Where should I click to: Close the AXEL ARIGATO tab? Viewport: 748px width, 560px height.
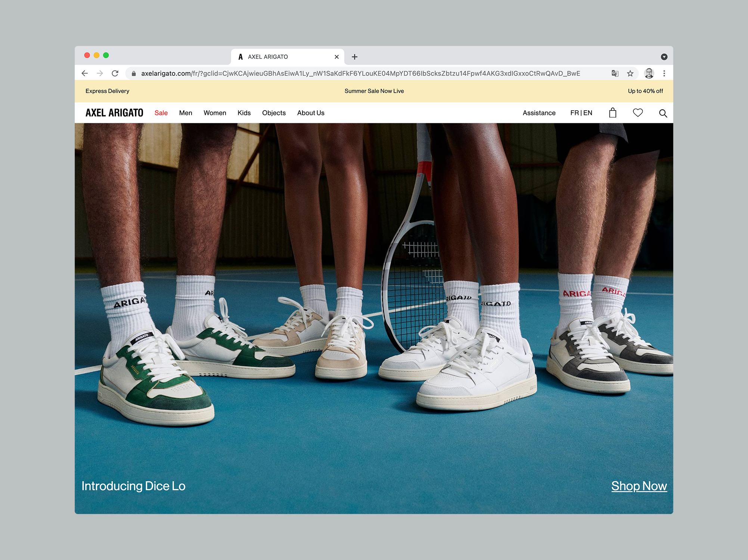point(336,57)
